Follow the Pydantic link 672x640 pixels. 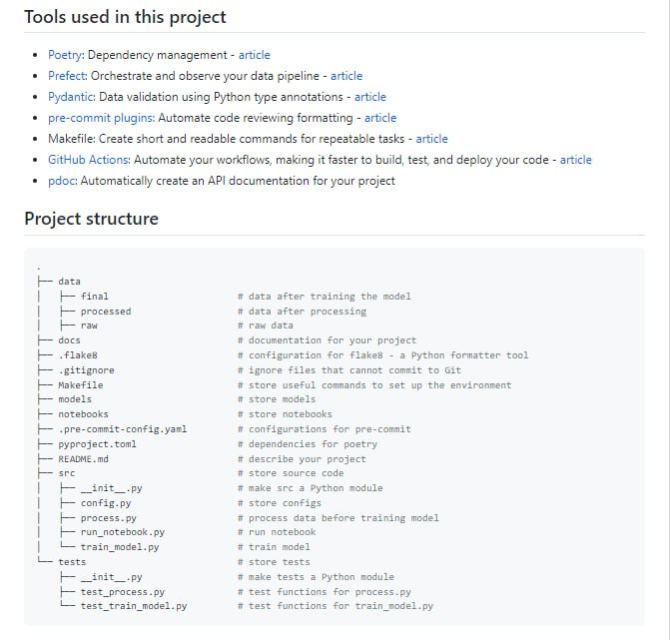[71, 97]
